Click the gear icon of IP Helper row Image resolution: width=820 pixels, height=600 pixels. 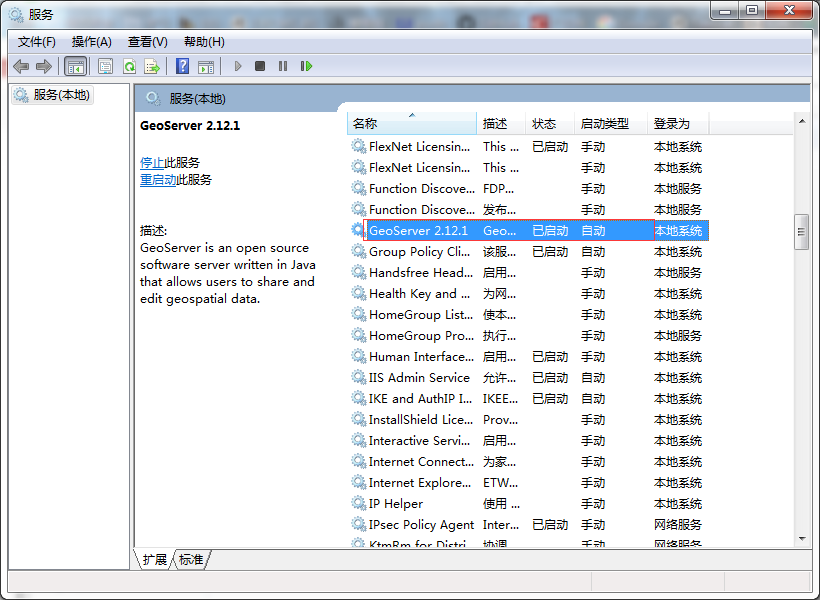358,503
